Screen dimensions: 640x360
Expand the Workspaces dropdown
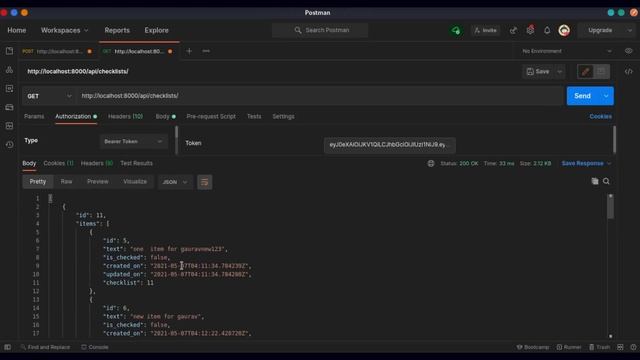(64, 30)
